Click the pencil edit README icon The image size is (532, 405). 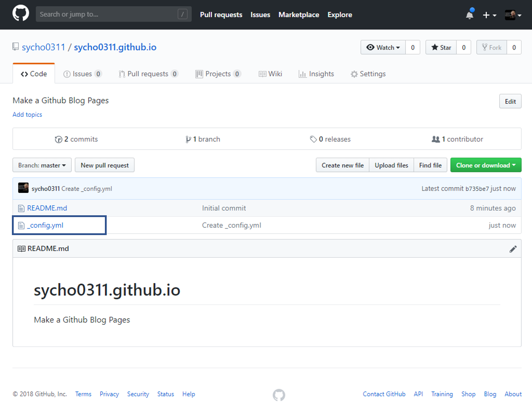coord(513,249)
